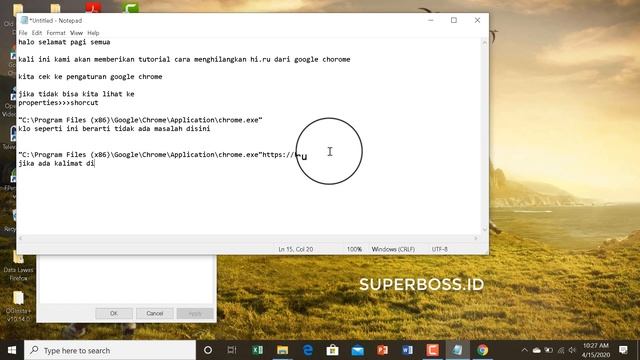This screenshot has width=640, height=360.
Task: Click OK in the Properties dialog
Action: point(114,313)
